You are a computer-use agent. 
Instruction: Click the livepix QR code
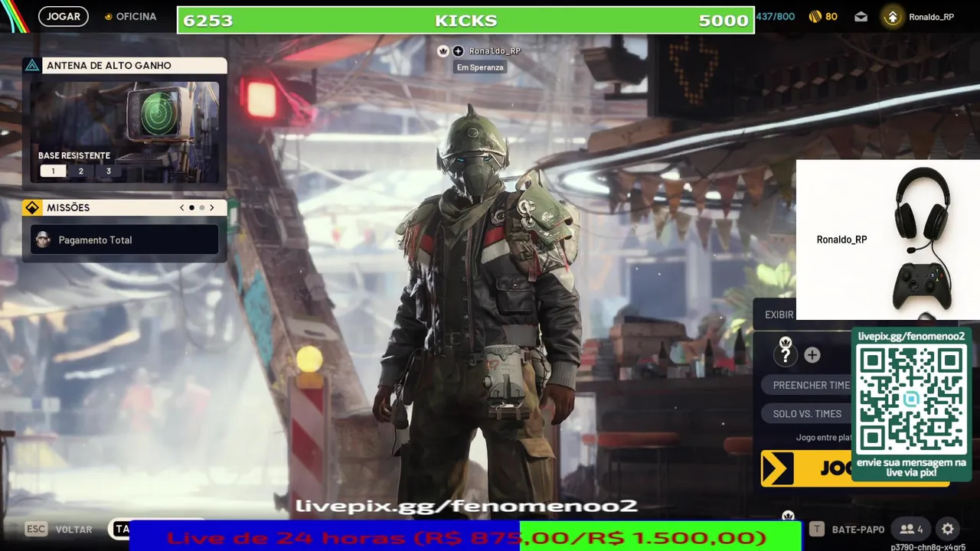912,399
